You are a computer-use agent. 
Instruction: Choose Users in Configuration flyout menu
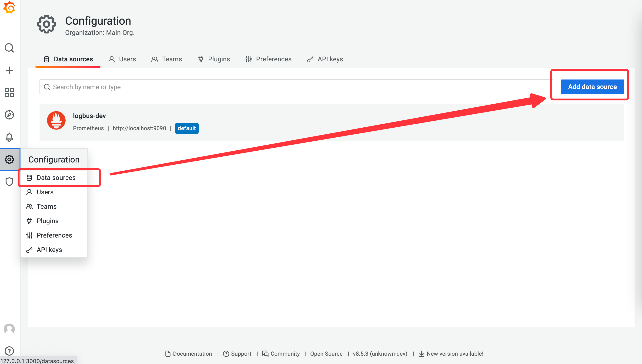point(54,192)
